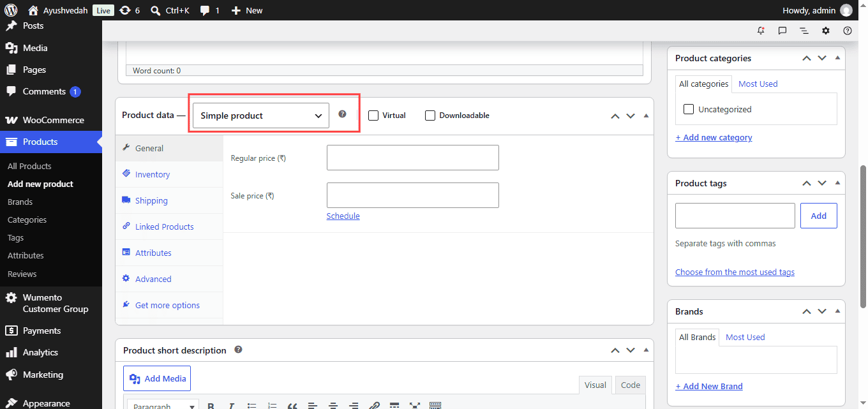The height and width of the screenshot is (409, 868).
Task: Center-align text in short description editor
Action: (x=333, y=405)
